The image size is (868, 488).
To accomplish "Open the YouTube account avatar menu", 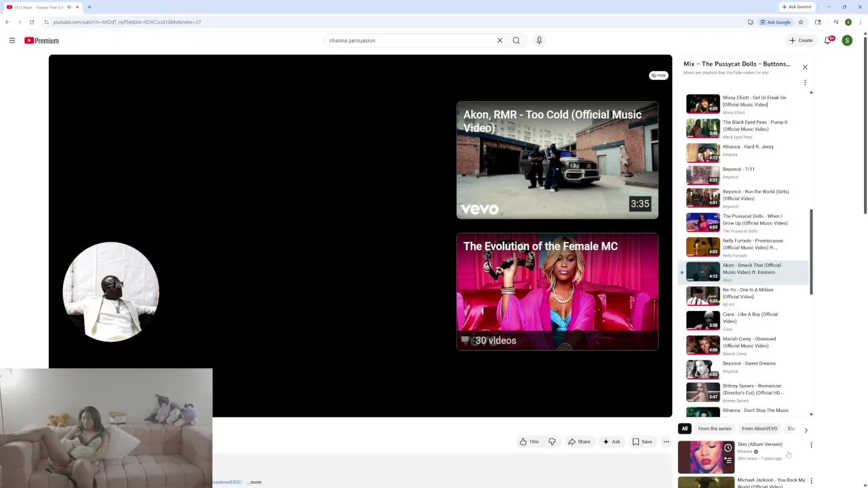I will pos(847,41).
